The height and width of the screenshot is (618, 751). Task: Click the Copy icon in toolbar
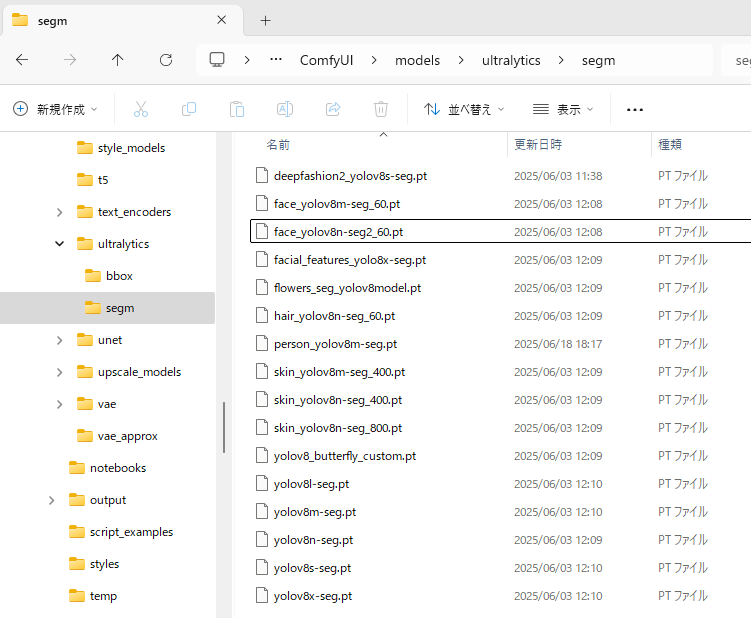click(189, 109)
